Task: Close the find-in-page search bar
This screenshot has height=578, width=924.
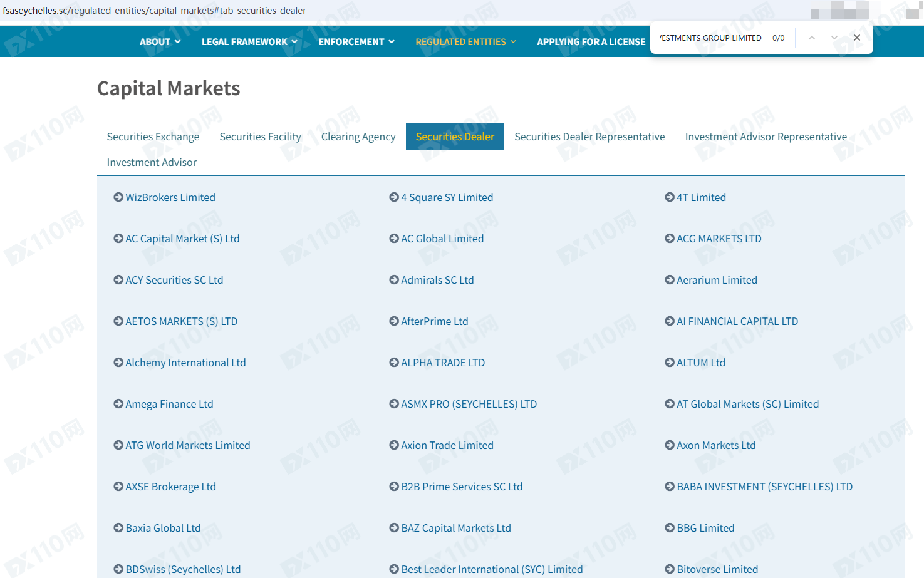Action: [x=856, y=38]
